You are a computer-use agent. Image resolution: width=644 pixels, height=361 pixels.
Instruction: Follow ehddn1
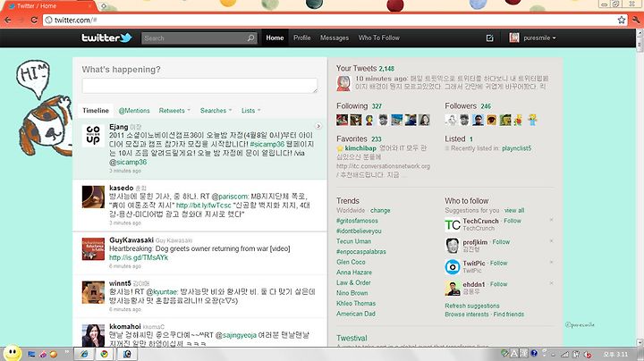tap(498, 284)
